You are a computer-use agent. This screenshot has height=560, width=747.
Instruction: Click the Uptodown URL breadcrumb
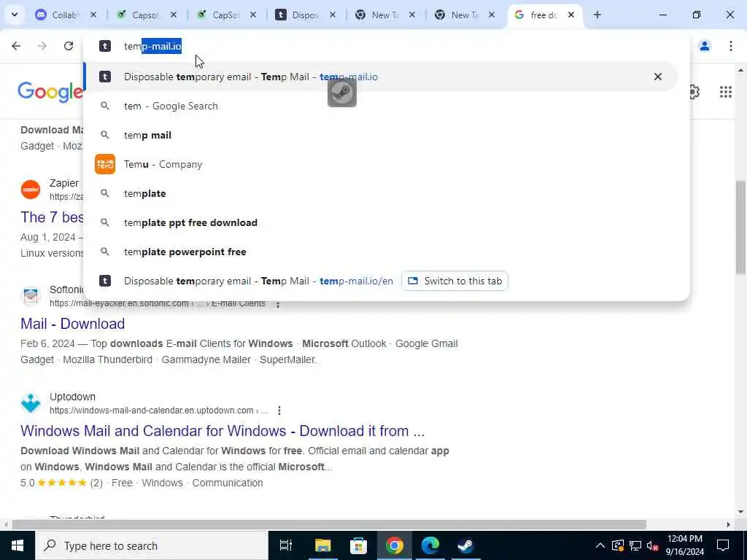click(x=158, y=411)
